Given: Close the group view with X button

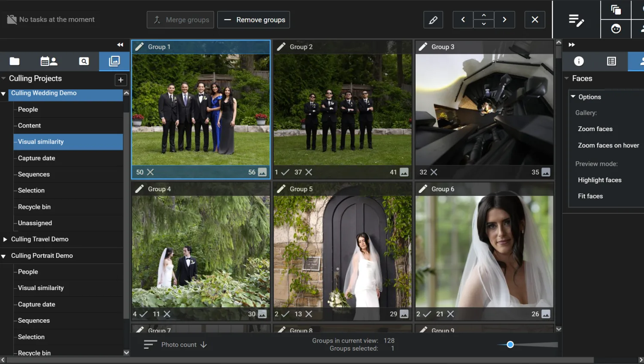Looking at the screenshot, I should coord(535,20).
